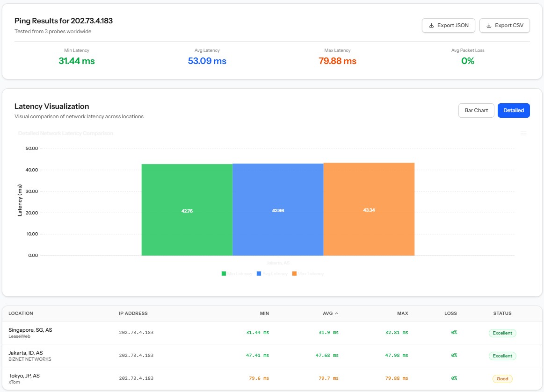Click the Excellent badge in Jakarta row
Viewport: 544px width, 392px height.
coord(502,356)
